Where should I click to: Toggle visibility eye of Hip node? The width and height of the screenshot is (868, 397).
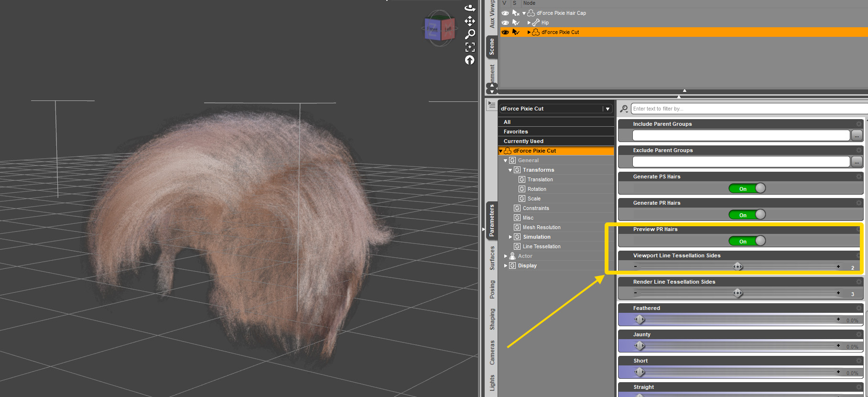click(x=505, y=22)
